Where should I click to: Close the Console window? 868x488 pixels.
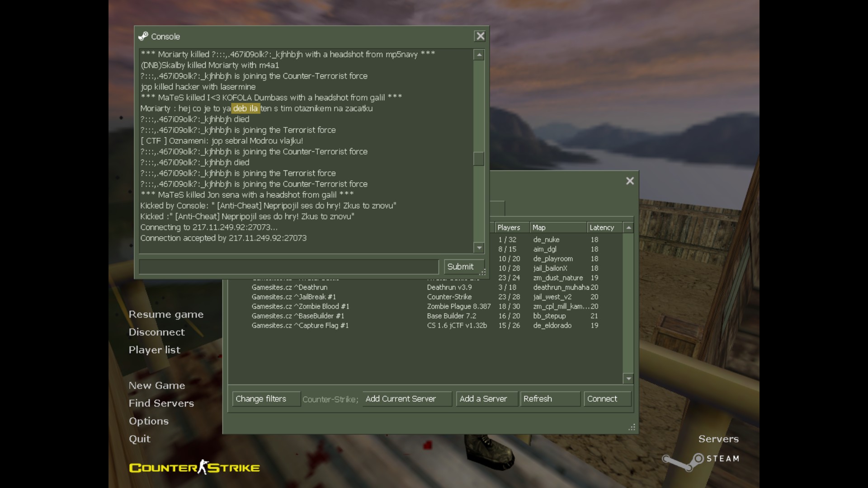480,36
